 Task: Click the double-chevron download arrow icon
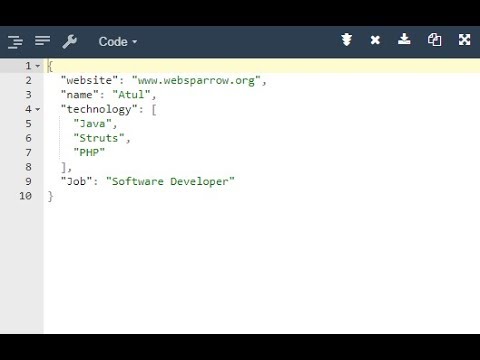coord(347,40)
